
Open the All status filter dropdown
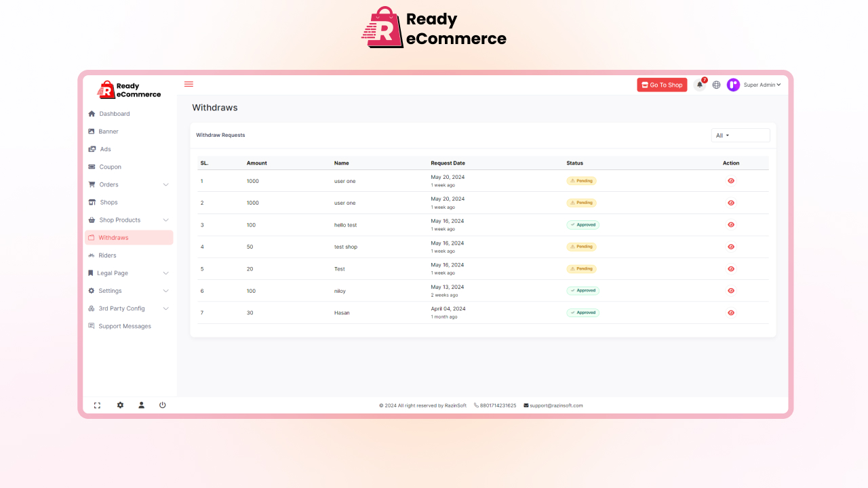[740, 135]
